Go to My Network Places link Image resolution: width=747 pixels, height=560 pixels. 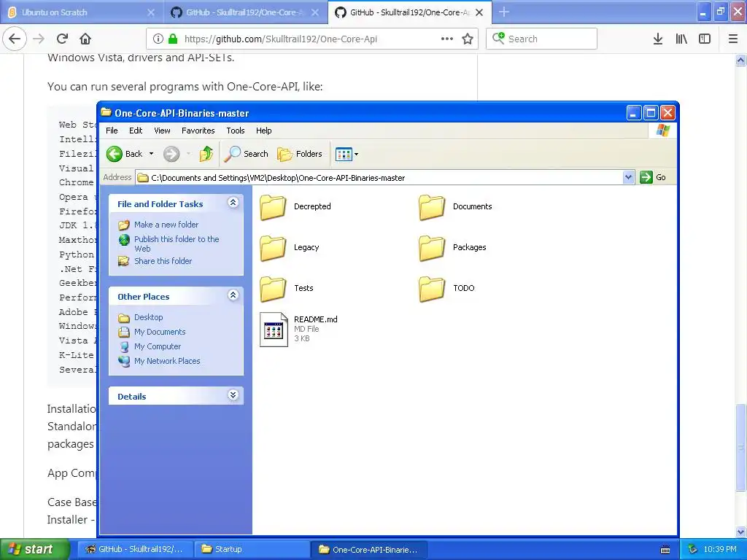[167, 361]
